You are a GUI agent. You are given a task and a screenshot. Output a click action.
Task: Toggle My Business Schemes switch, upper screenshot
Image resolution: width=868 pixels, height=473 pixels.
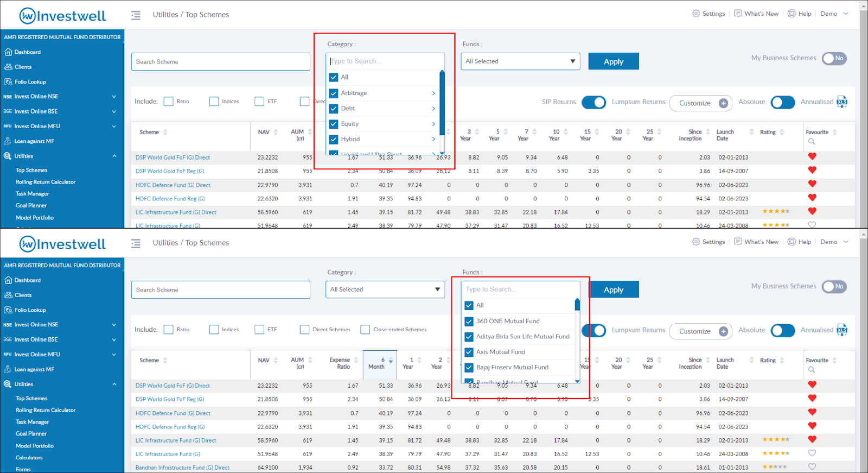(x=834, y=58)
